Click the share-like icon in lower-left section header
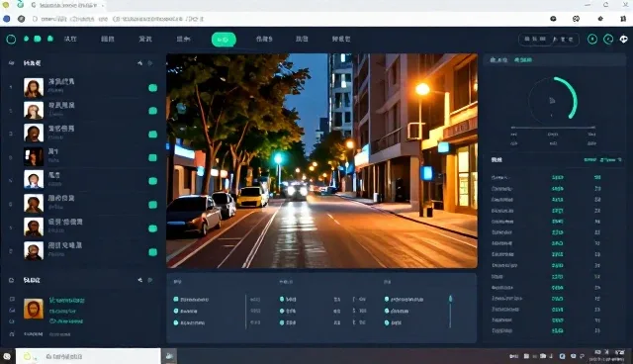 tap(139, 280)
